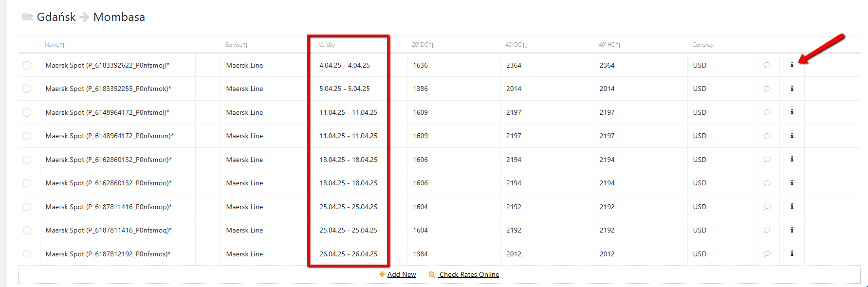Click validity 4.04.25 - 4.04.25 cell
This screenshot has height=287, width=868.
coord(345,65)
